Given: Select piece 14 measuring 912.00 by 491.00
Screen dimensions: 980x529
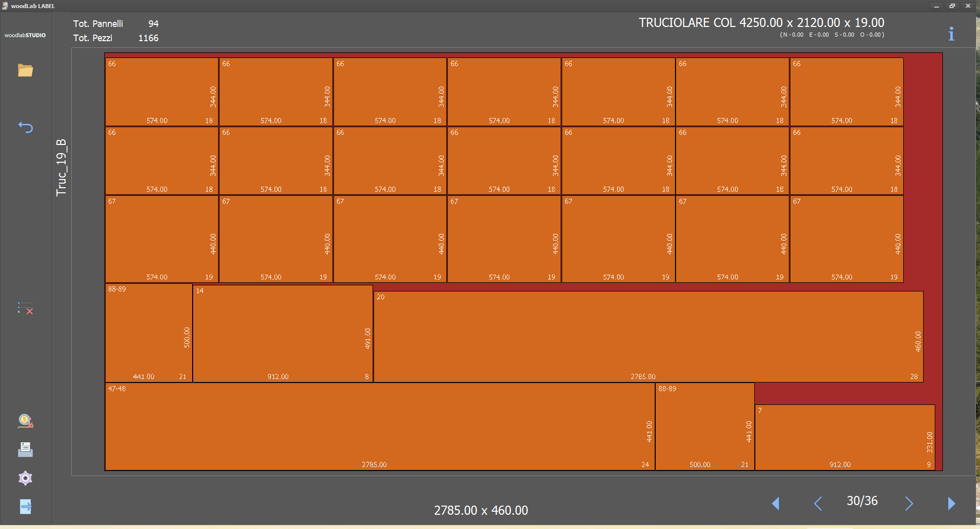Looking at the screenshot, I should pos(283,333).
